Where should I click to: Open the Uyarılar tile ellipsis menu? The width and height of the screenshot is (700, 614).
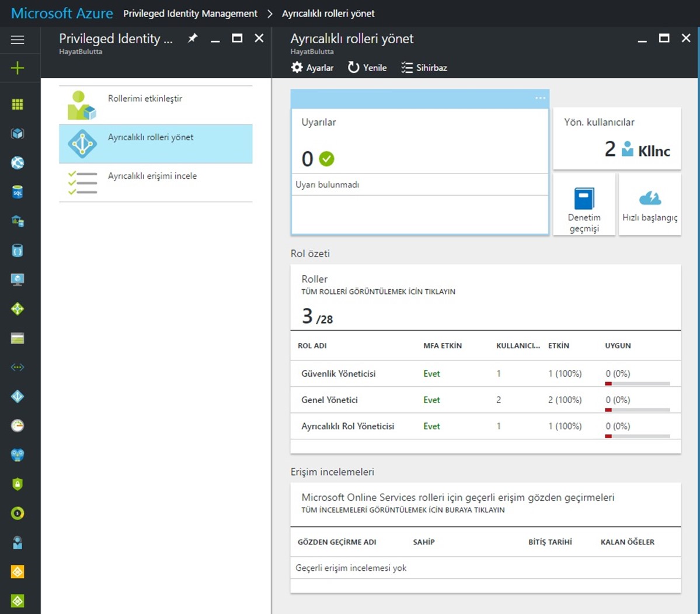pos(540,98)
